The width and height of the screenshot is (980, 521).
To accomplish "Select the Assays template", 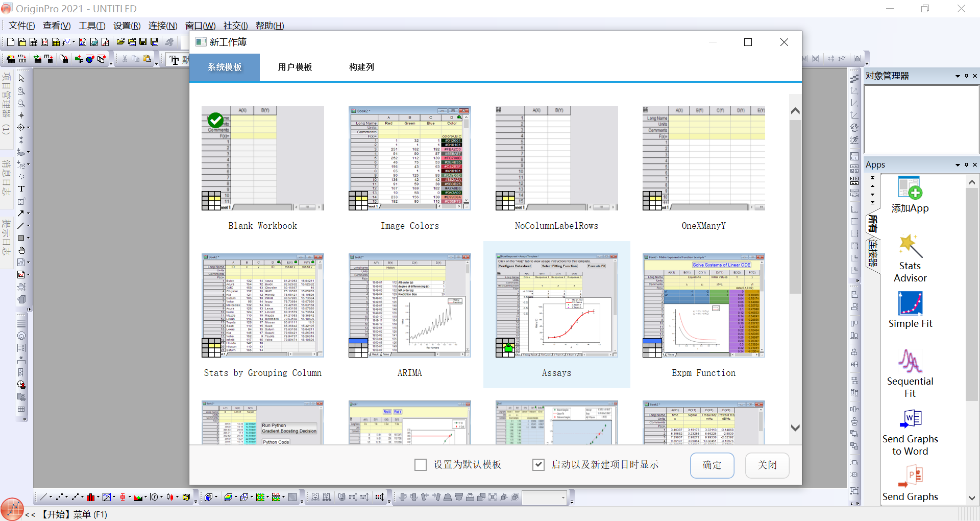I will click(x=557, y=315).
